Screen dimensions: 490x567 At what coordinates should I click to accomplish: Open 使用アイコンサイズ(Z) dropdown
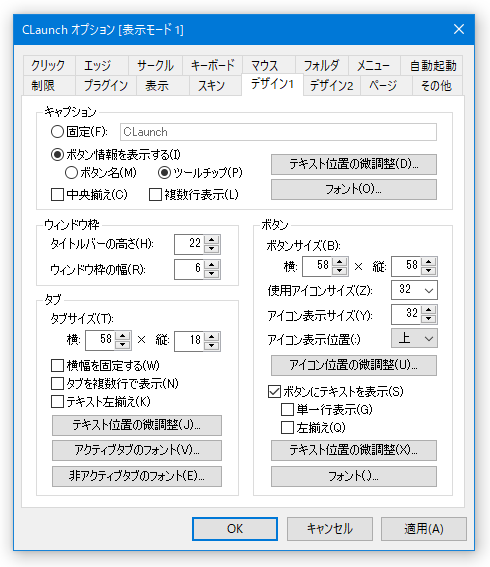pos(414,290)
